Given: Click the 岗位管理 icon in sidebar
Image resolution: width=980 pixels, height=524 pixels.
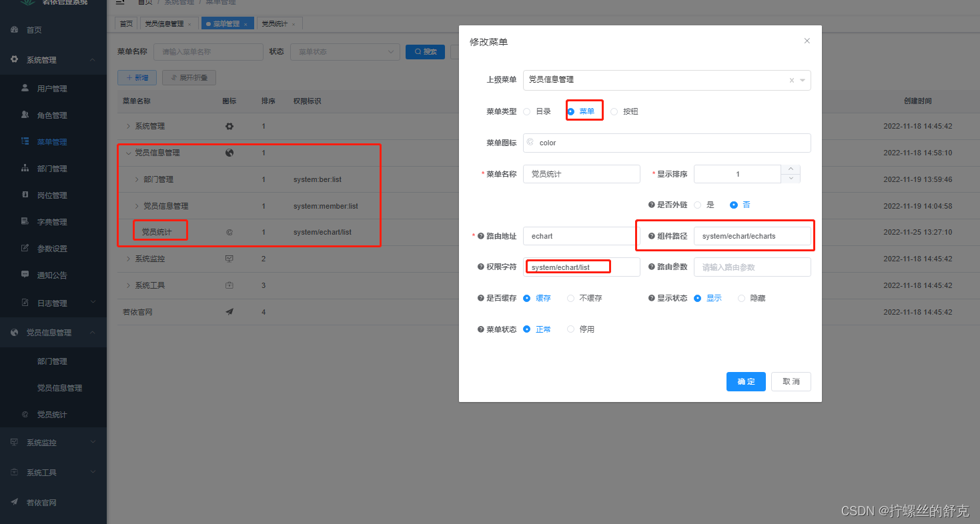Looking at the screenshot, I should 25,195.
